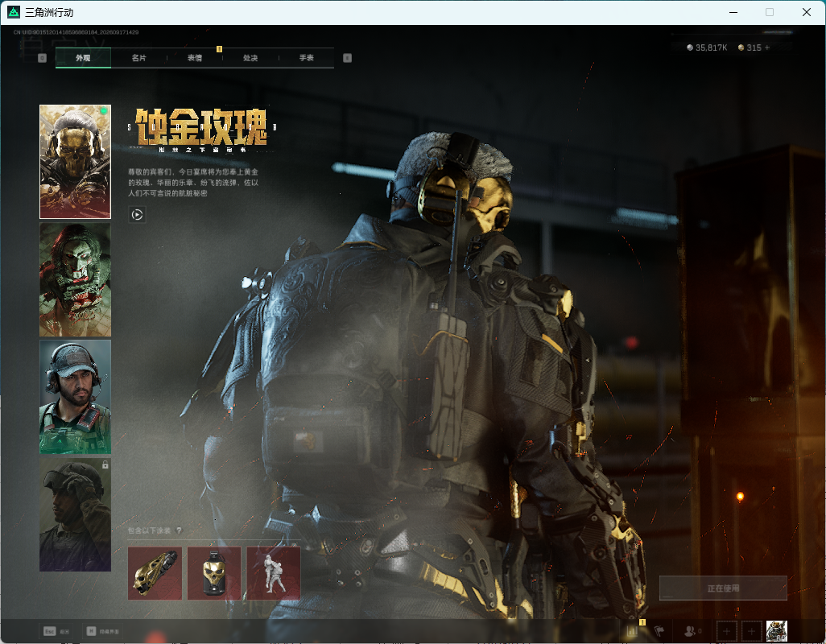Click the plus next to 315 currency
This screenshot has width=826, height=644.
click(767, 47)
